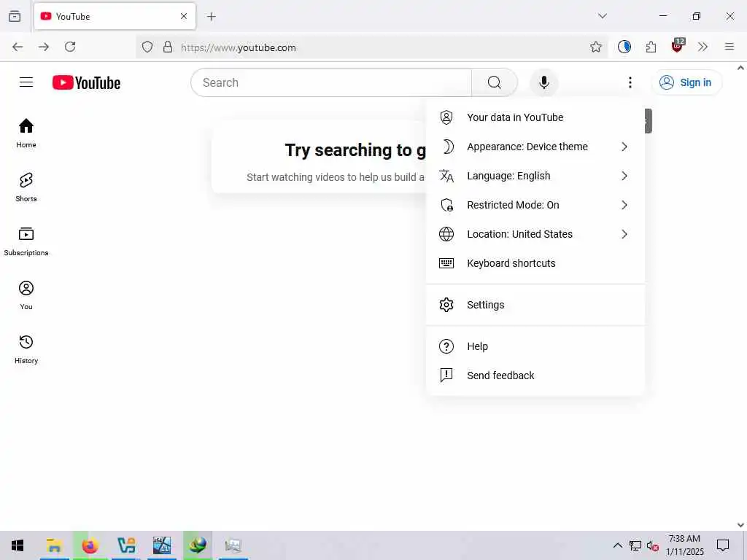
Task: Open the uBlock Origin extension icon
Action: tap(677, 46)
